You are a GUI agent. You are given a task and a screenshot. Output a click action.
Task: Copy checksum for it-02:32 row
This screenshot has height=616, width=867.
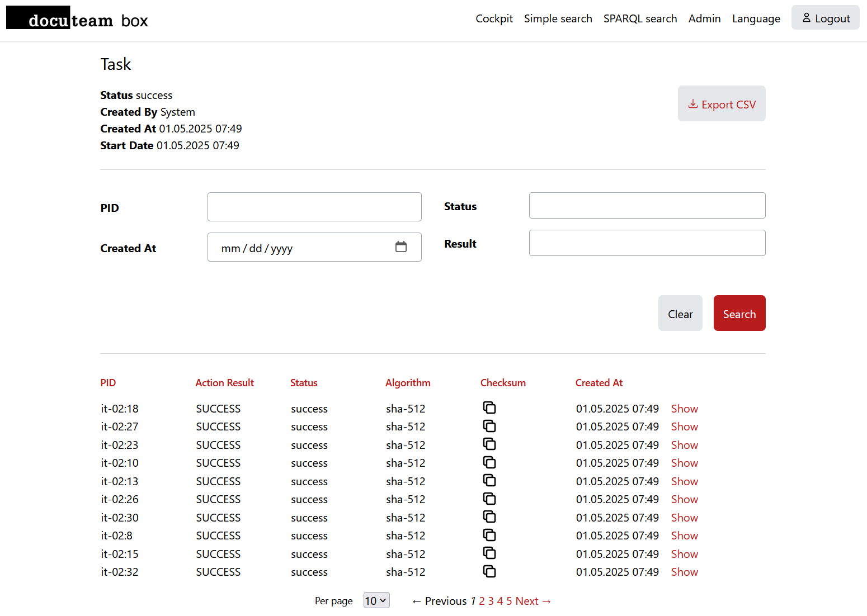point(489,571)
